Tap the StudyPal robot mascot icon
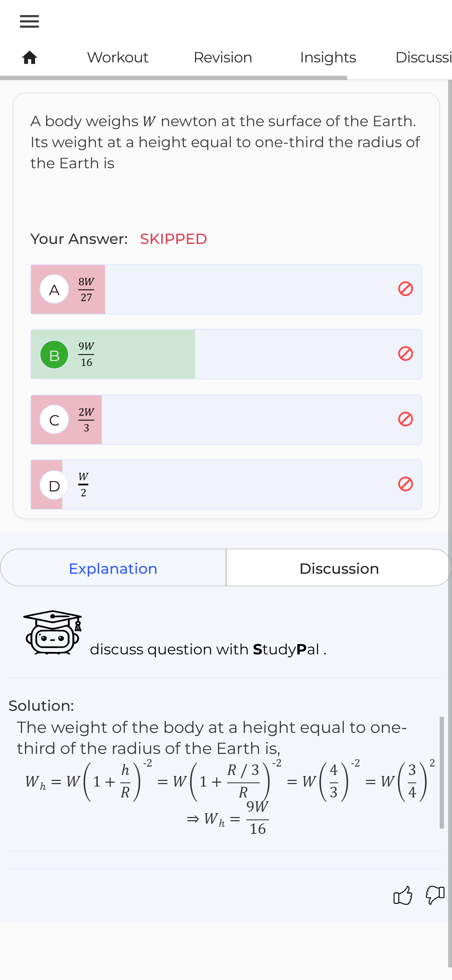The width and height of the screenshot is (452, 980). coord(53,632)
